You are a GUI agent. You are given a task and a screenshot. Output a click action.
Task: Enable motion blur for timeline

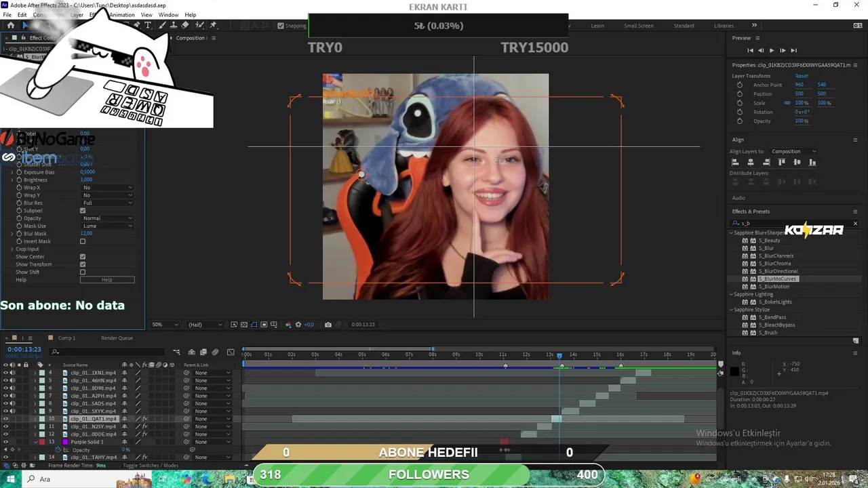point(215,352)
